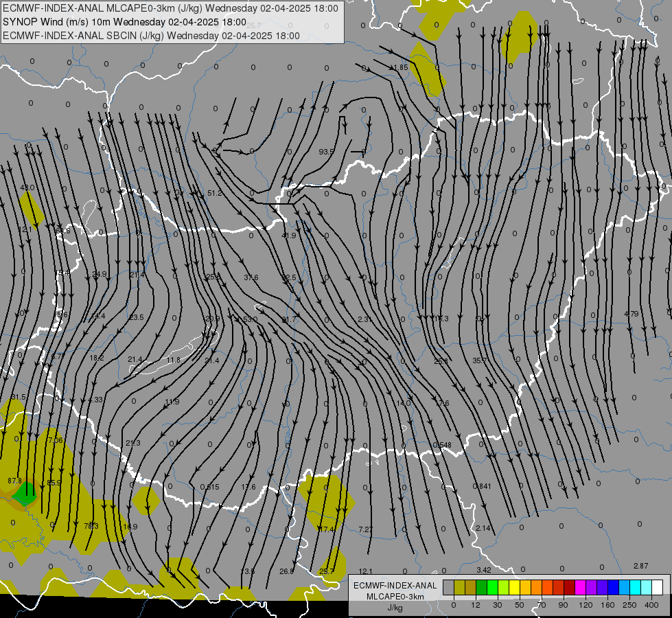Click the map value 41.9
Screen dimensions: 672x618
[x=289, y=236]
